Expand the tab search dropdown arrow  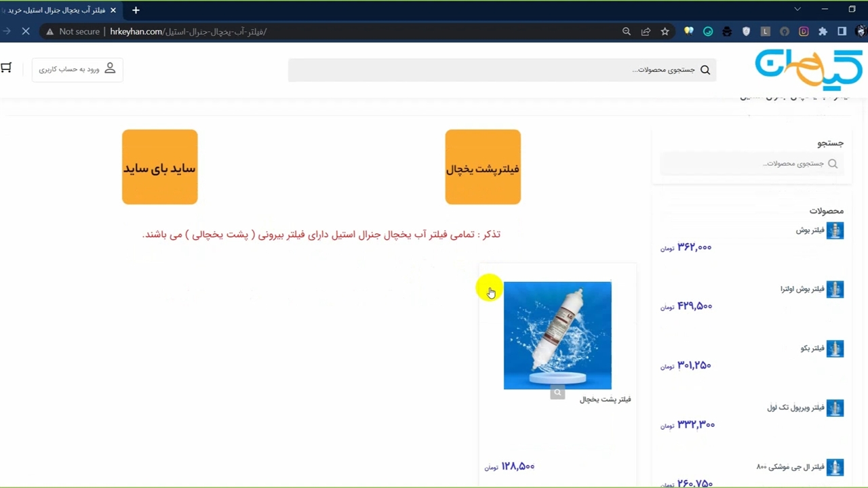click(797, 9)
